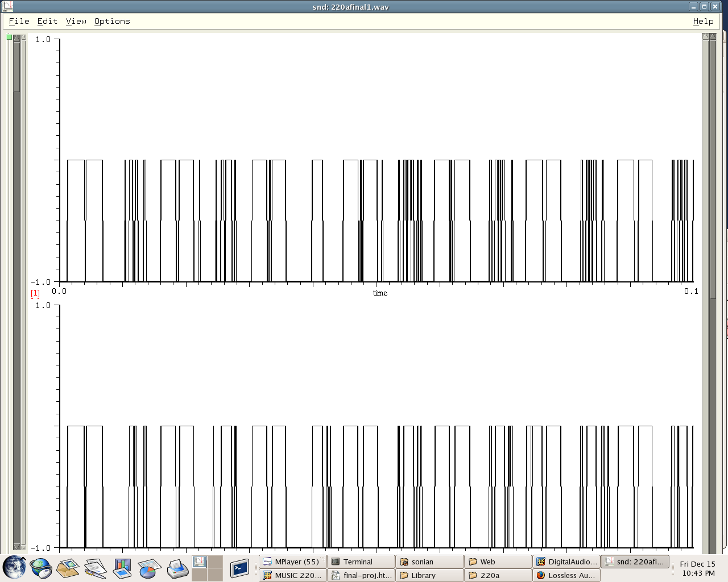Image resolution: width=728 pixels, height=582 pixels.
Task: Click the window menu icon in title bar
Action: coord(7,7)
